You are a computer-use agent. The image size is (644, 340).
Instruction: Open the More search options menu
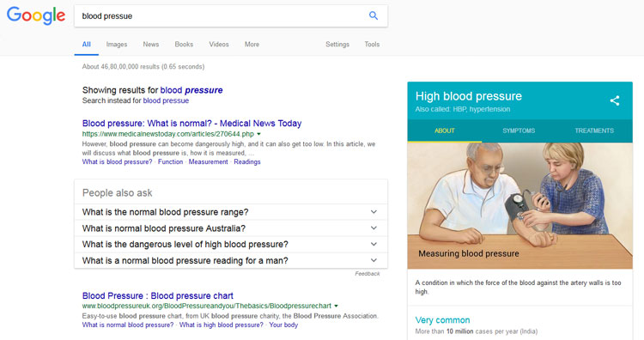pos(252,45)
